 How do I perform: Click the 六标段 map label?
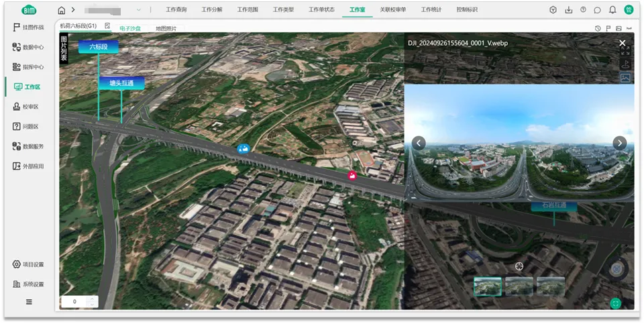[x=99, y=47]
